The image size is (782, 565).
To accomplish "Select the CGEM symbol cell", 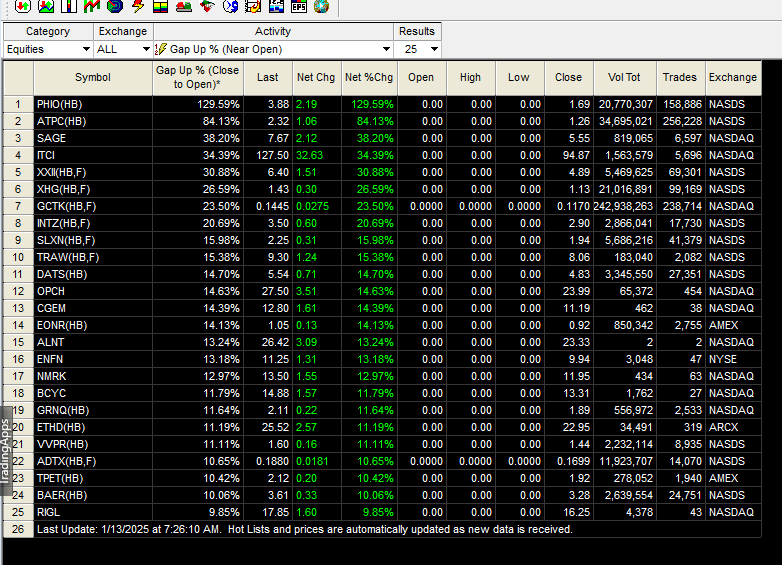I will [93, 308].
